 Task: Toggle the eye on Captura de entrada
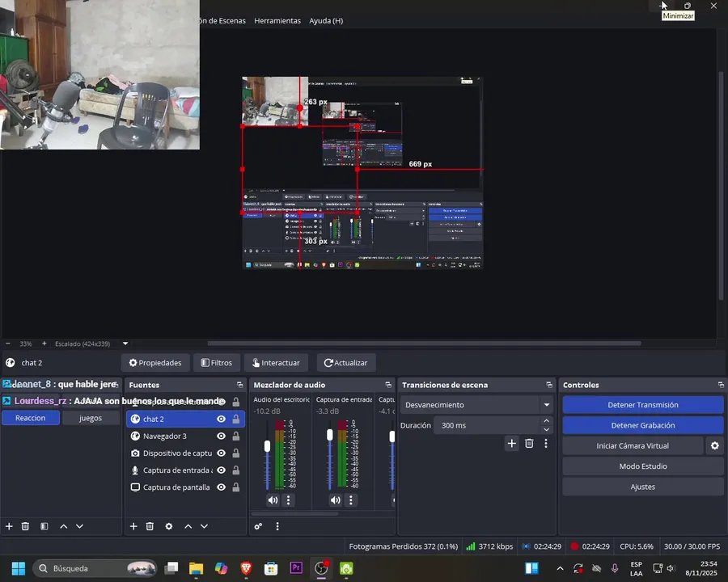222,470
